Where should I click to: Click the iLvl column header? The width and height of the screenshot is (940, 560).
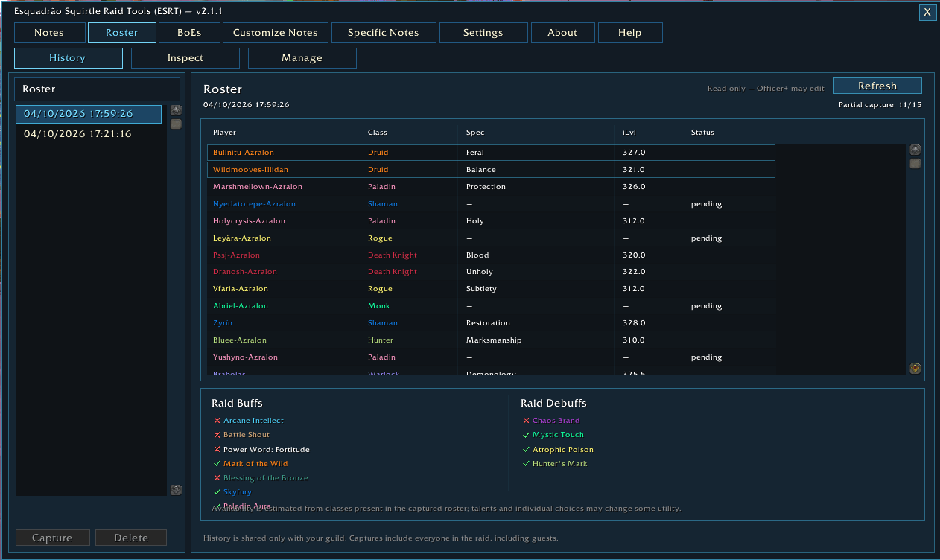pyautogui.click(x=629, y=133)
